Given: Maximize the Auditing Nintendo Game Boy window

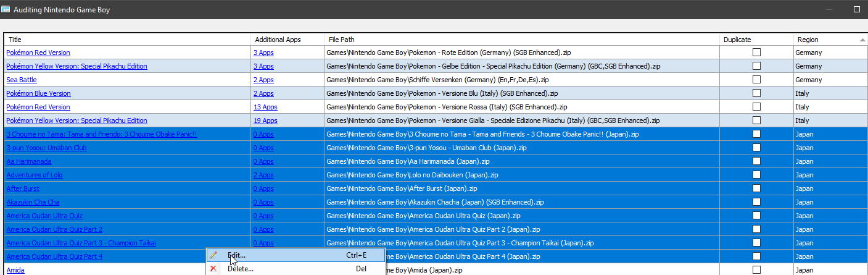Looking at the screenshot, I should (x=856, y=10).
